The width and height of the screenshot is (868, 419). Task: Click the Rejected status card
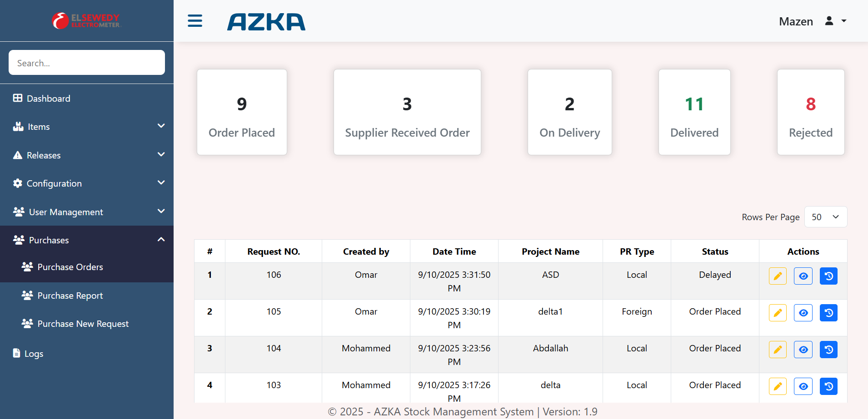pyautogui.click(x=810, y=112)
